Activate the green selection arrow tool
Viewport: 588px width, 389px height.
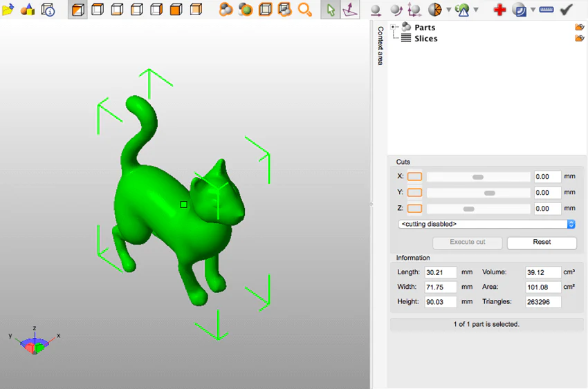pyautogui.click(x=331, y=10)
